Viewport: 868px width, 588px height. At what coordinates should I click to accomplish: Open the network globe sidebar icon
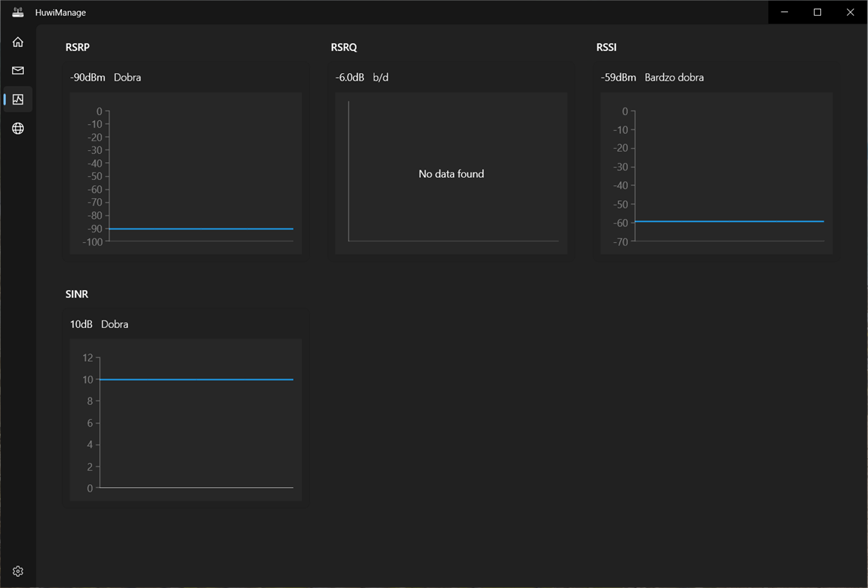18,129
